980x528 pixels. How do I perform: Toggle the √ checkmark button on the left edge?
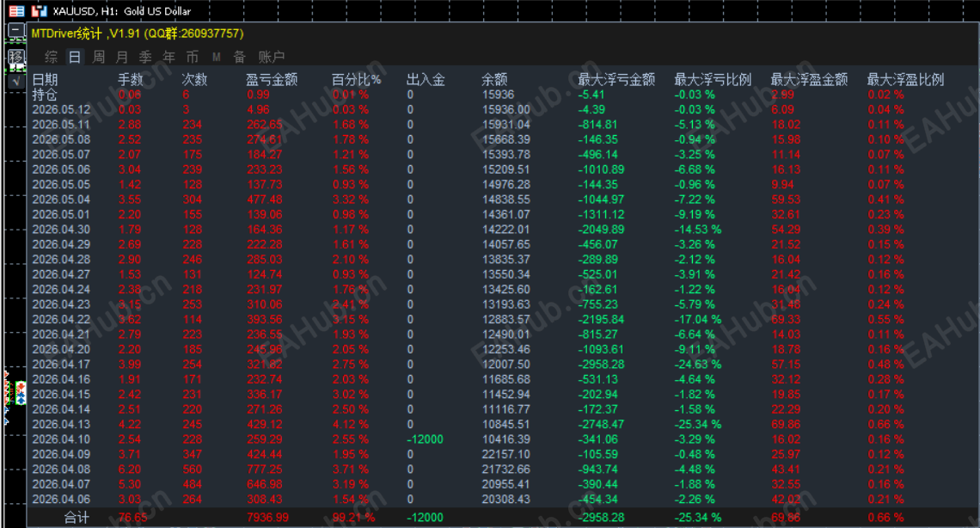(x=16, y=80)
